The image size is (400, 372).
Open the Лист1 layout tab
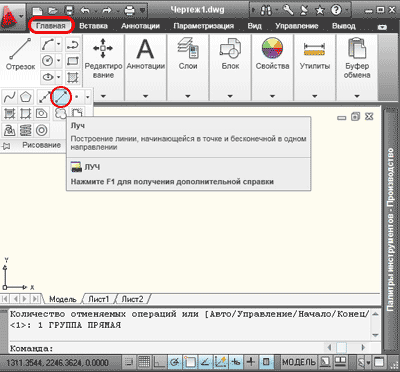[99, 299]
